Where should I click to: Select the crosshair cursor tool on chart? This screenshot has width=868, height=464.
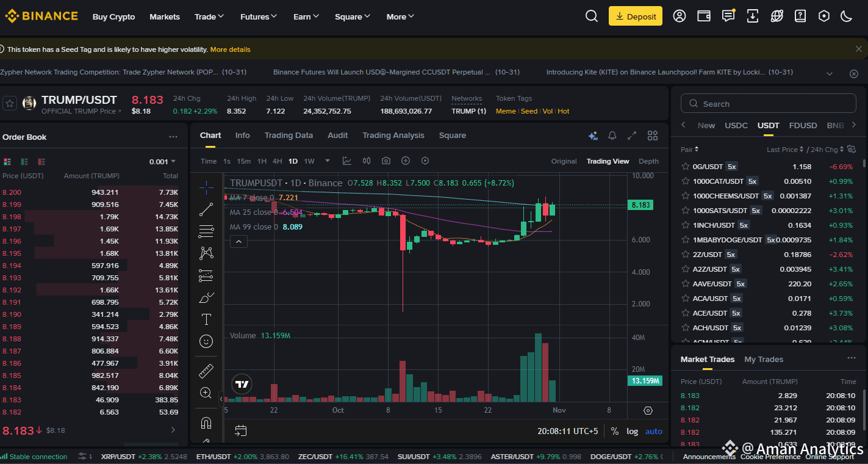pos(206,187)
